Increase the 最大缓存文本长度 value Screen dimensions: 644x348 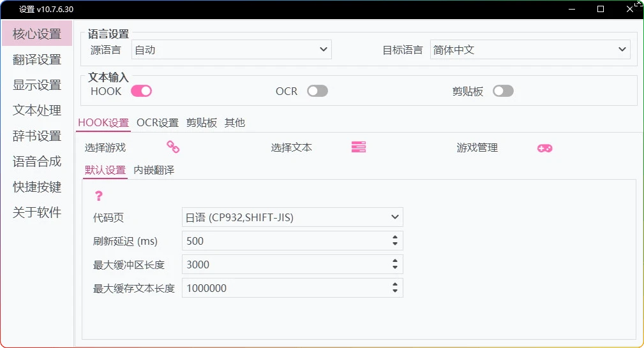[394, 284]
